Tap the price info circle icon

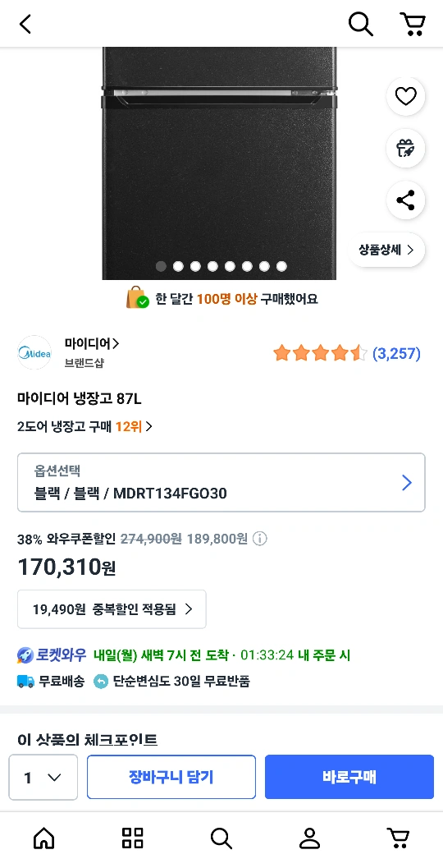259,539
